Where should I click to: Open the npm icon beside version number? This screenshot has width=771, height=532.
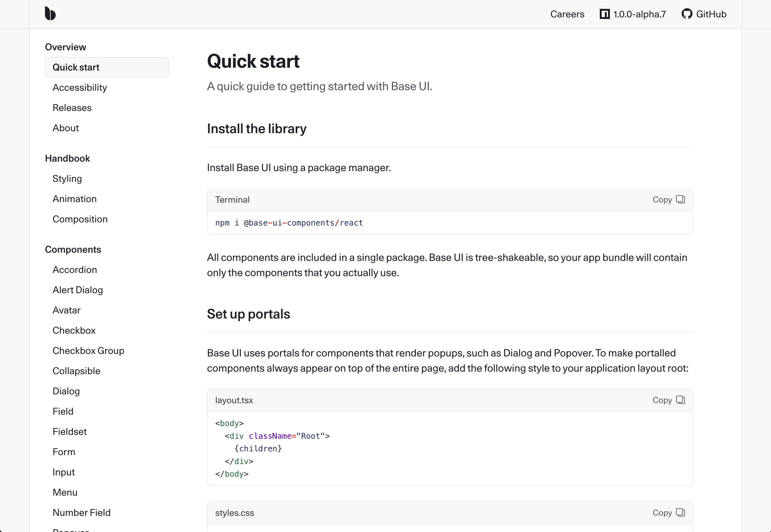(605, 14)
